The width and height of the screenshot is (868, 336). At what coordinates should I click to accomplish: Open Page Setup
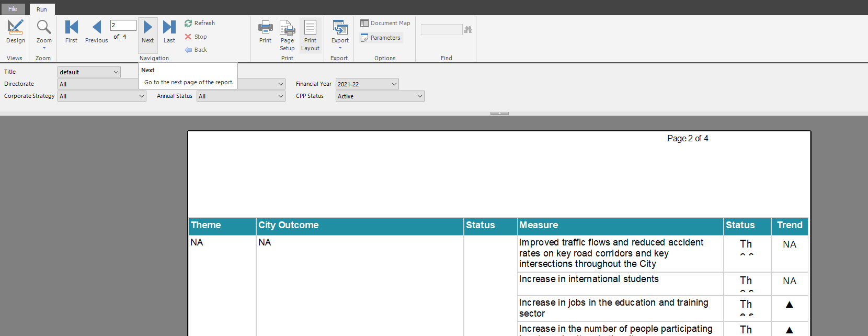point(287,35)
